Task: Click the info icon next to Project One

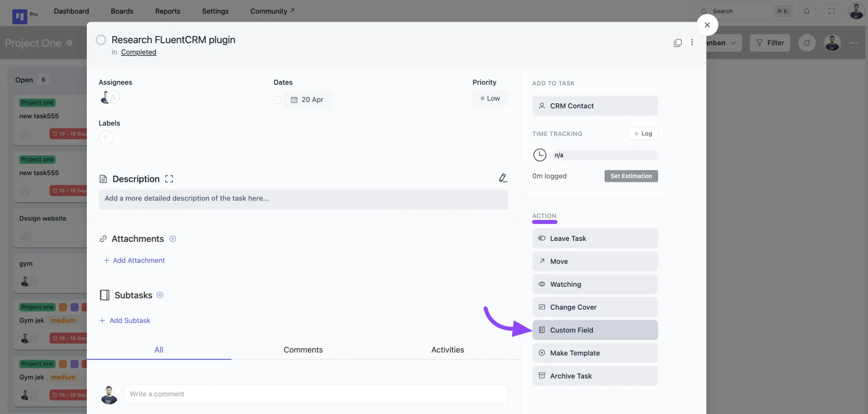Action: pos(69,43)
